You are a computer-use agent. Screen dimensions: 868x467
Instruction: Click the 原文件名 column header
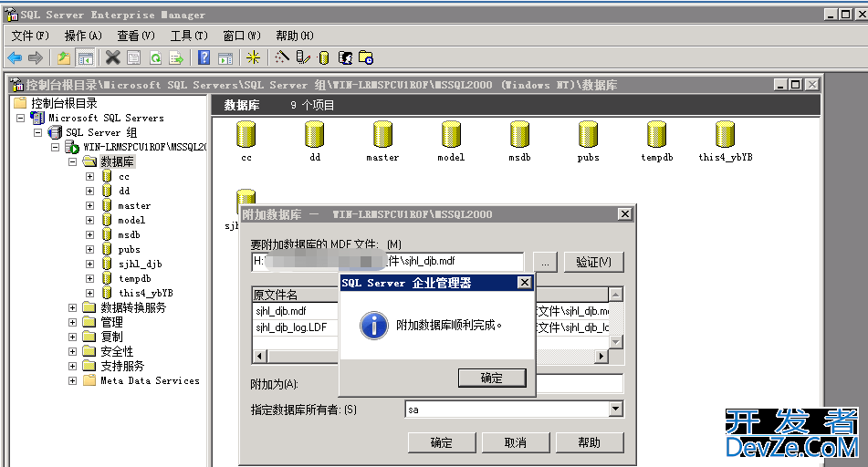click(x=295, y=295)
